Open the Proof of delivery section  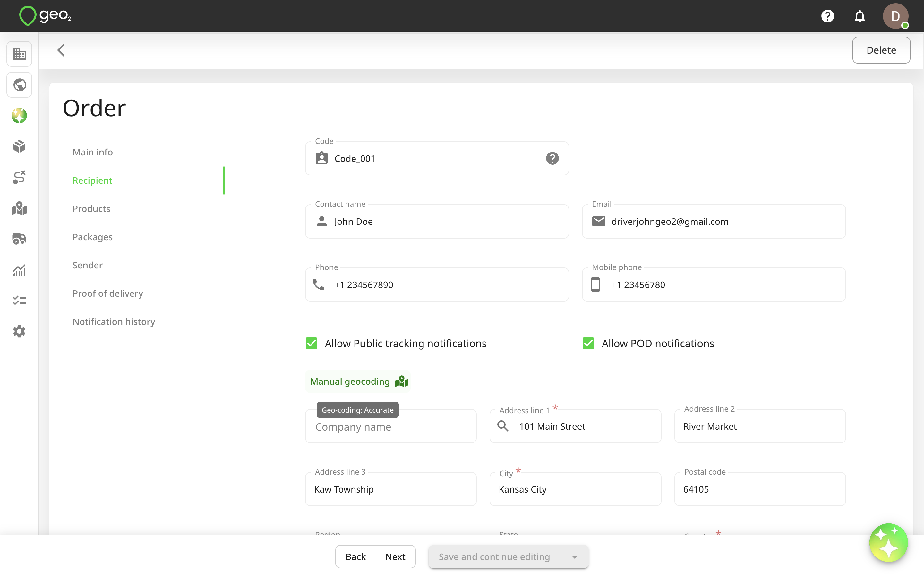tap(108, 293)
